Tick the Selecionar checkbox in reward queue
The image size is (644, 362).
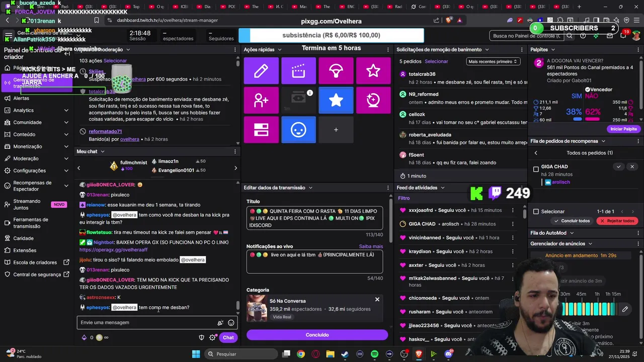(x=536, y=212)
